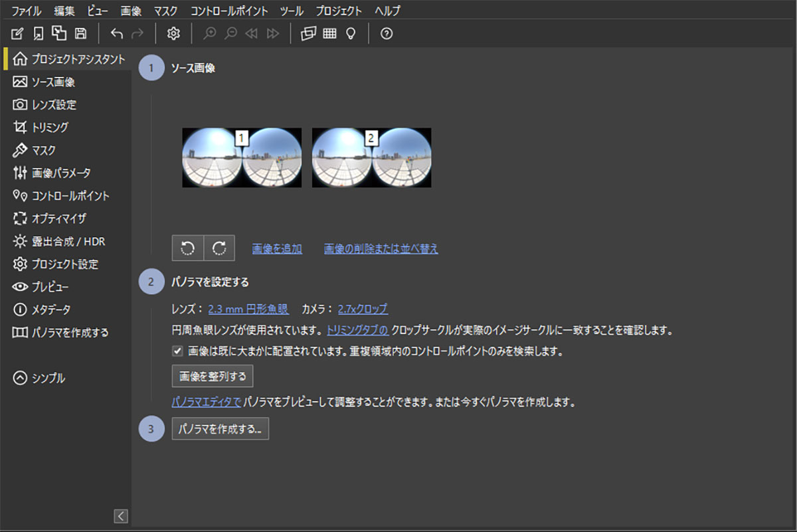Click the Zoom in magnifier icon
The height and width of the screenshot is (532, 797).
(209, 34)
